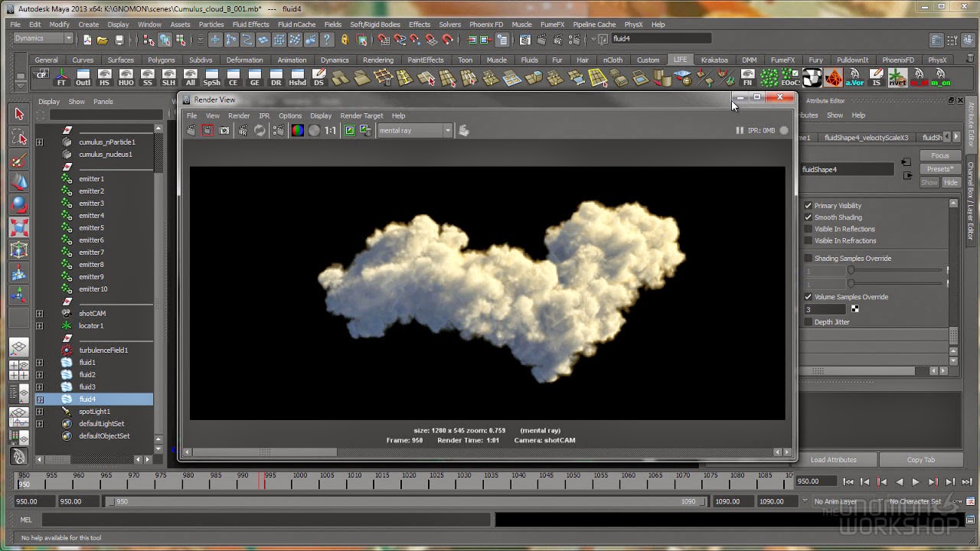980x551 pixels.
Task: Select emitter5 in the Outliner
Action: tap(91, 227)
